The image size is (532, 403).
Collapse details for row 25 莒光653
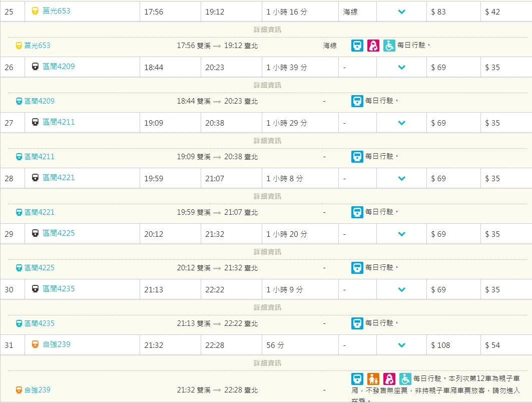[x=402, y=12]
